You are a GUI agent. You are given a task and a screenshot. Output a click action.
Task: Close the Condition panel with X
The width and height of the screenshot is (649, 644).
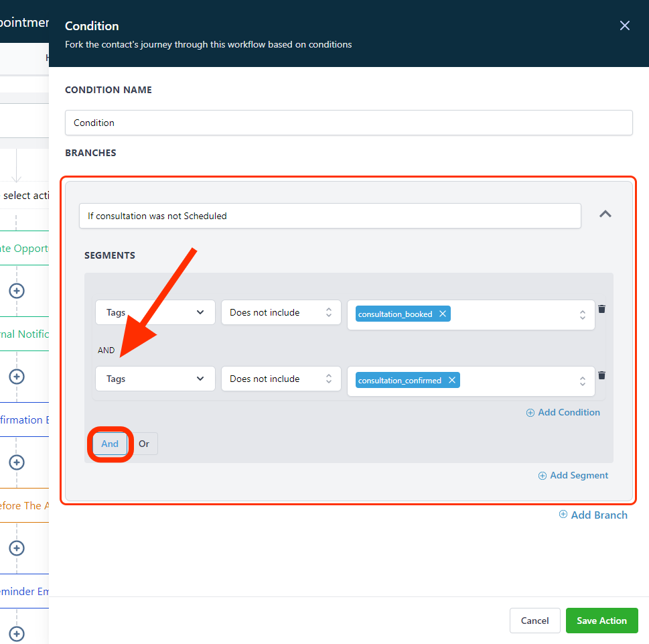click(x=625, y=25)
